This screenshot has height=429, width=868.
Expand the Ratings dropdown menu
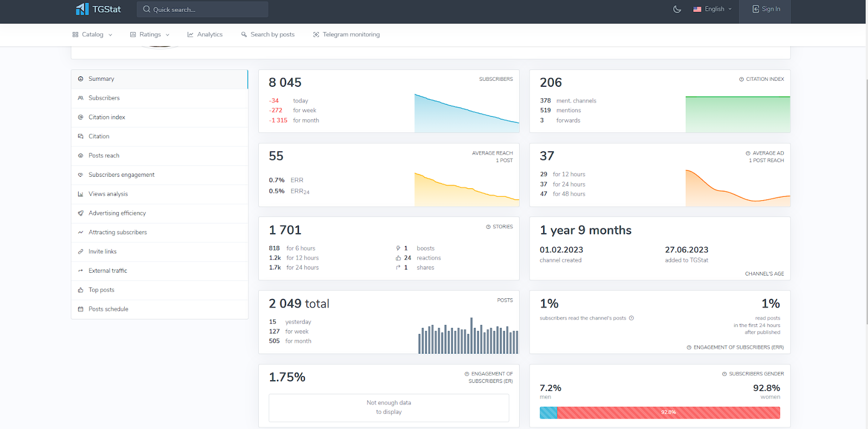coord(150,35)
